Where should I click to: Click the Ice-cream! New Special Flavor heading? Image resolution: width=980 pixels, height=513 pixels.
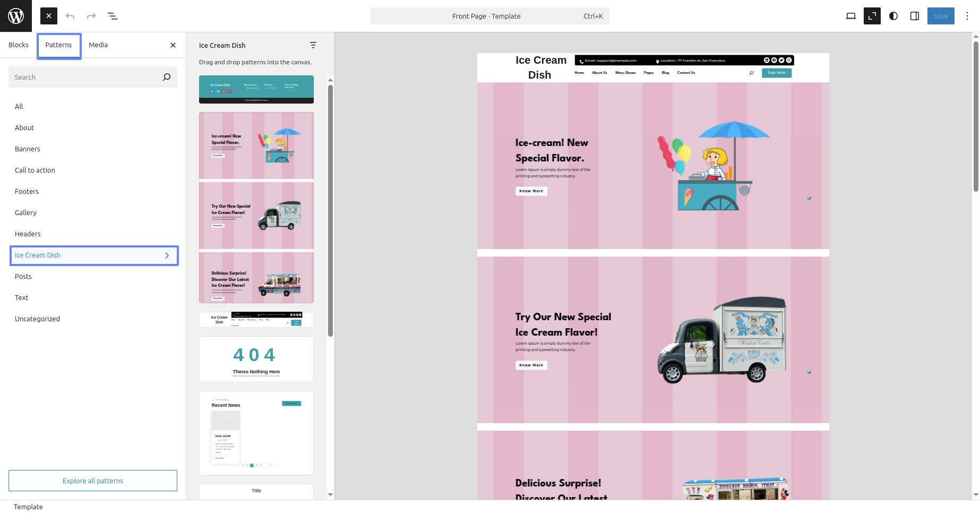(x=552, y=150)
